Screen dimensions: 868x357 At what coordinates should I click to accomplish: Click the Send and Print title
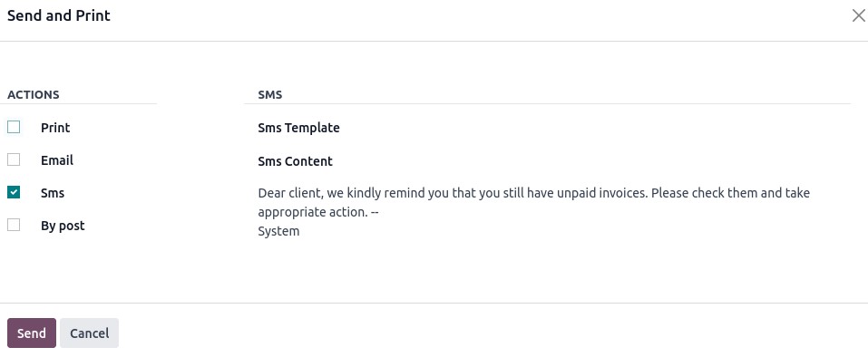59,15
